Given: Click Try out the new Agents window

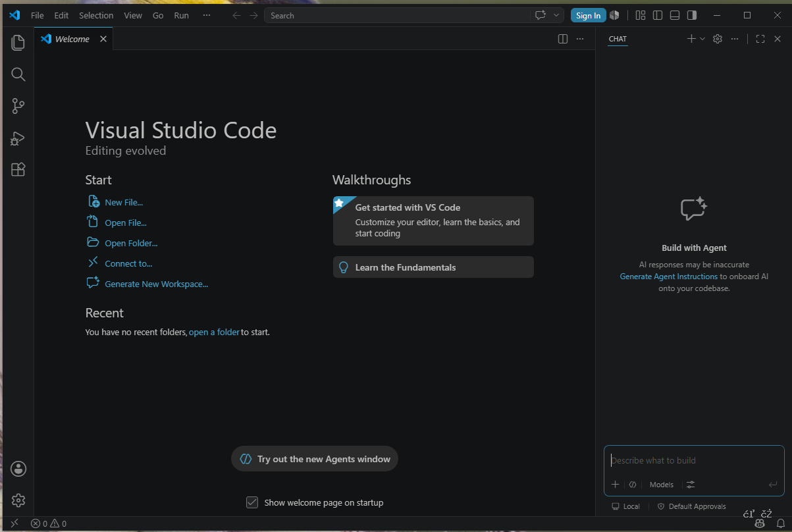Looking at the screenshot, I should 315,459.
